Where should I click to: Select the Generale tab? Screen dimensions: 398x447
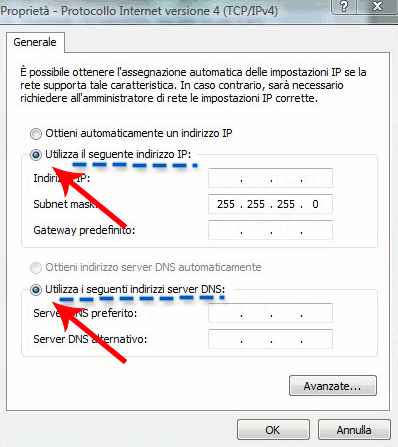pos(35,42)
